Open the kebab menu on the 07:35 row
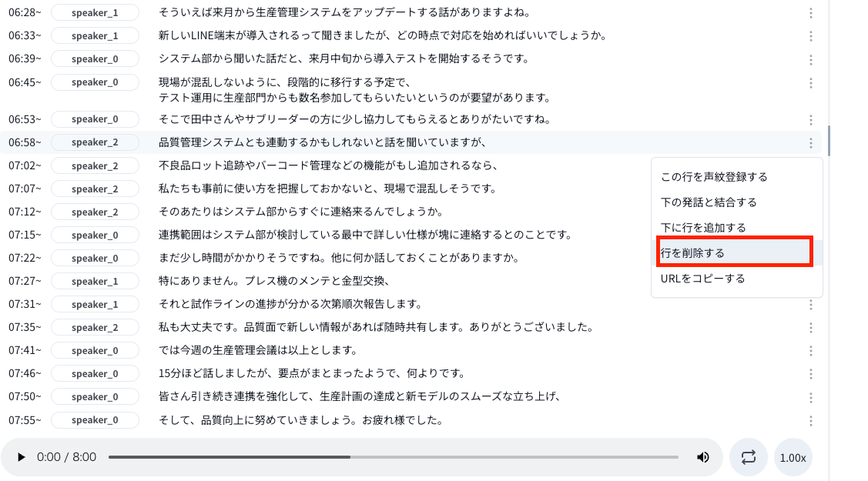This screenshot has width=868, height=481. pos(811,328)
